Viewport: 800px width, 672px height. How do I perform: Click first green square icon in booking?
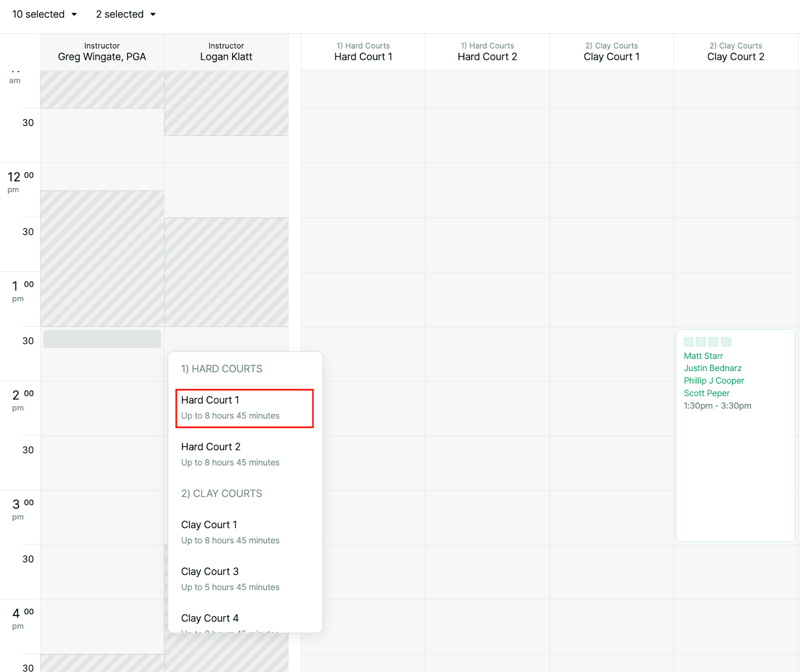688,342
